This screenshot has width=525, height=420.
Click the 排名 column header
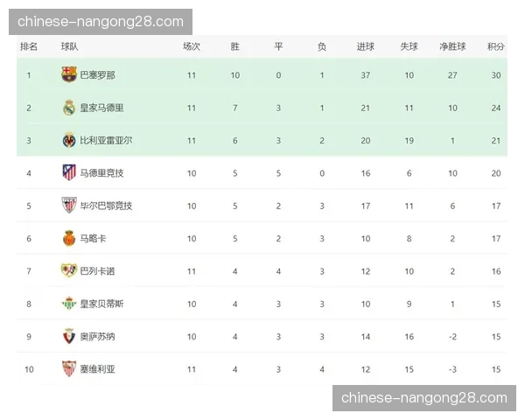pyautogui.click(x=29, y=46)
